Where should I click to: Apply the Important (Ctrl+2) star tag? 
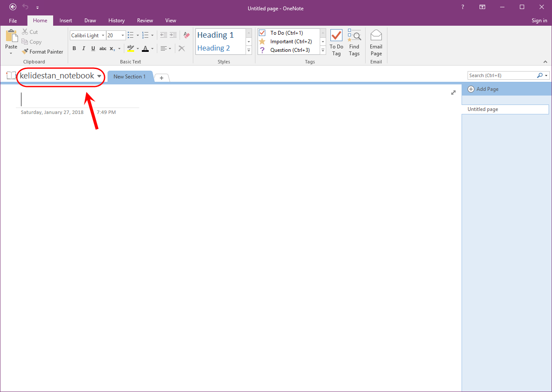pos(291,42)
